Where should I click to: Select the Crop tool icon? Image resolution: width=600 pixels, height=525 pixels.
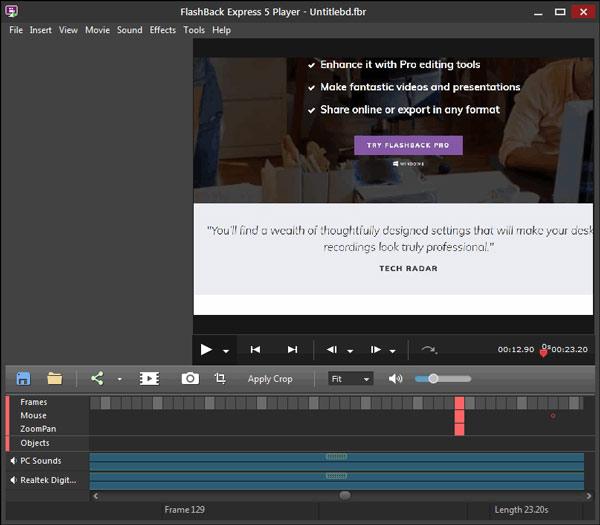click(x=220, y=379)
